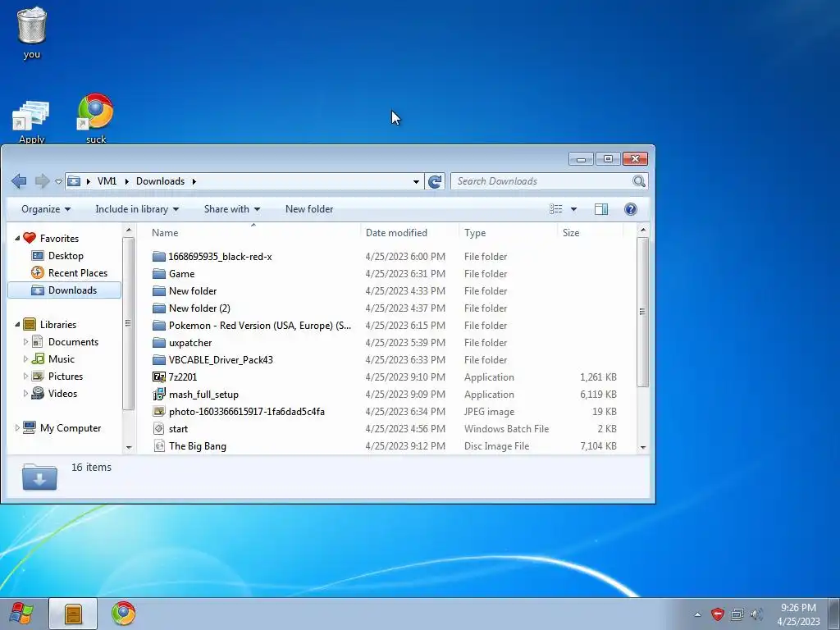The width and height of the screenshot is (840, 630).
Task: Click the volume tray icon
Action: 756,614
